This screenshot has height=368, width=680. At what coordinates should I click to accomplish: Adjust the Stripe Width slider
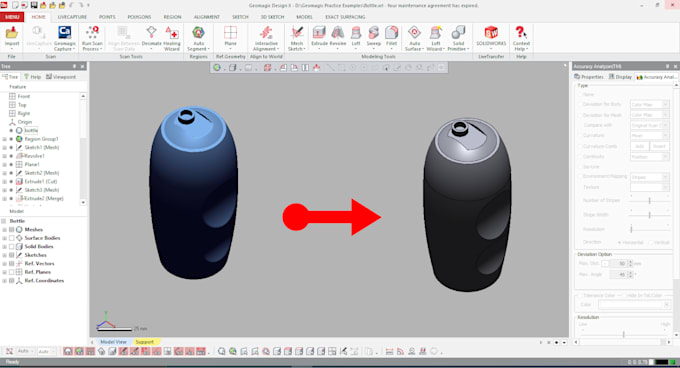point(649,215)
